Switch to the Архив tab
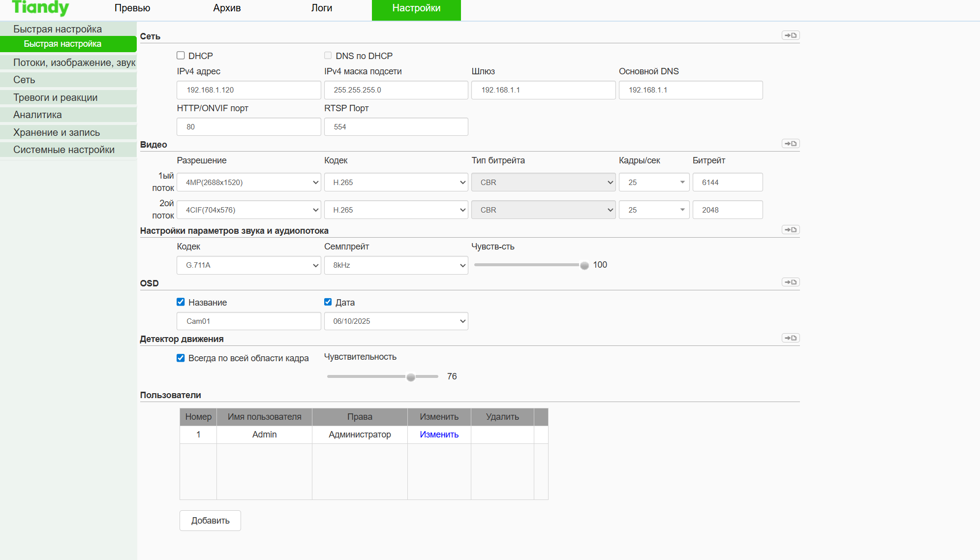The width and height of the screenshot is (980, 560). pos(227,8)
